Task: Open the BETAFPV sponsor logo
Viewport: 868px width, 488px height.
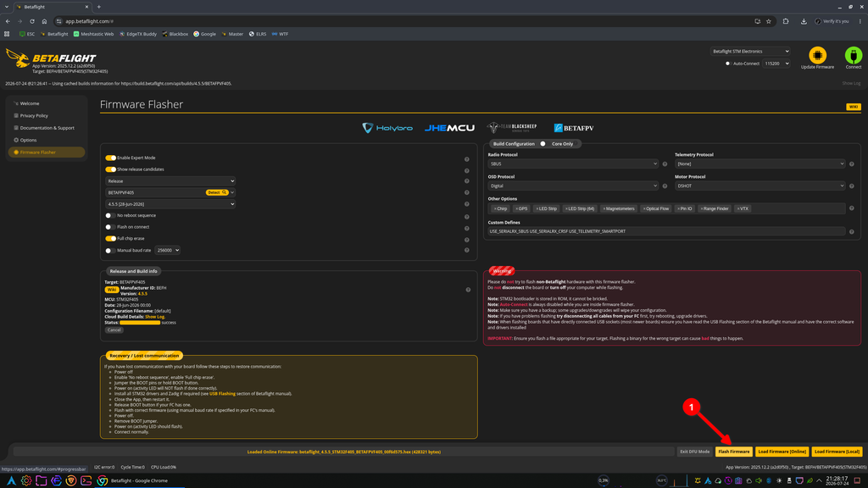Action: pos(574,128)
